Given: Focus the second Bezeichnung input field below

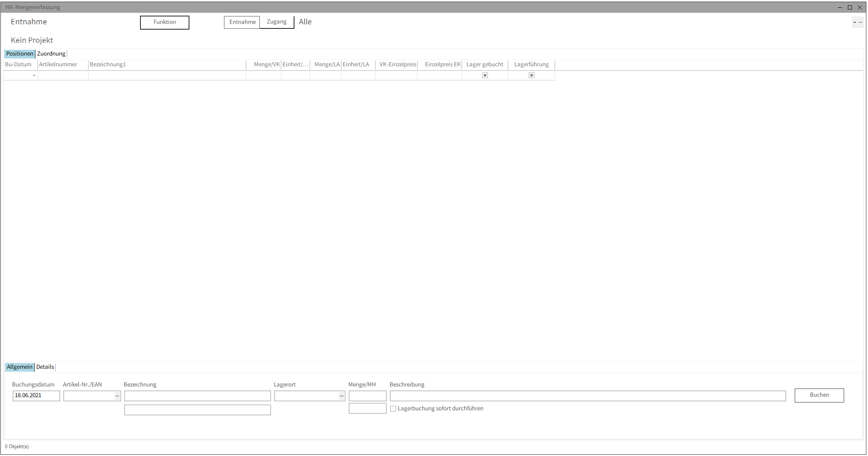Looking at the screenshot, I should click(x=198, y=410).
